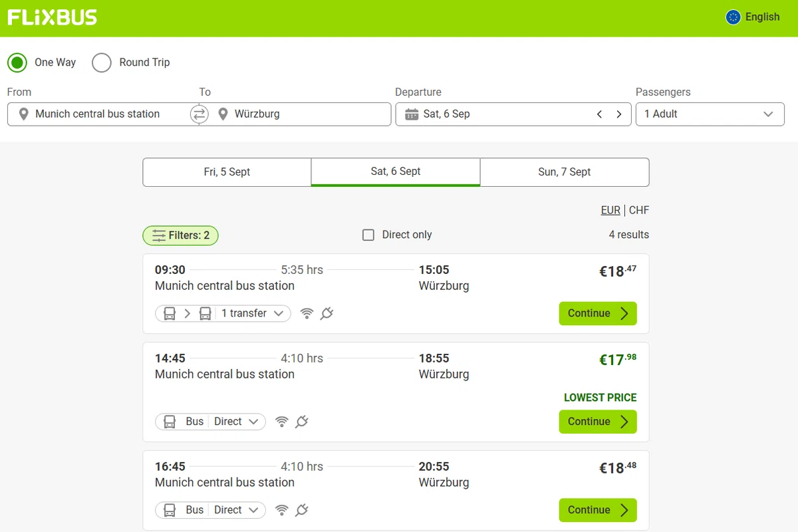Screen dimensions: 798x532
Task: Click Wi-Fi icon on 09:30 trip
Action: pyautogui.click(x=307, y=314)
